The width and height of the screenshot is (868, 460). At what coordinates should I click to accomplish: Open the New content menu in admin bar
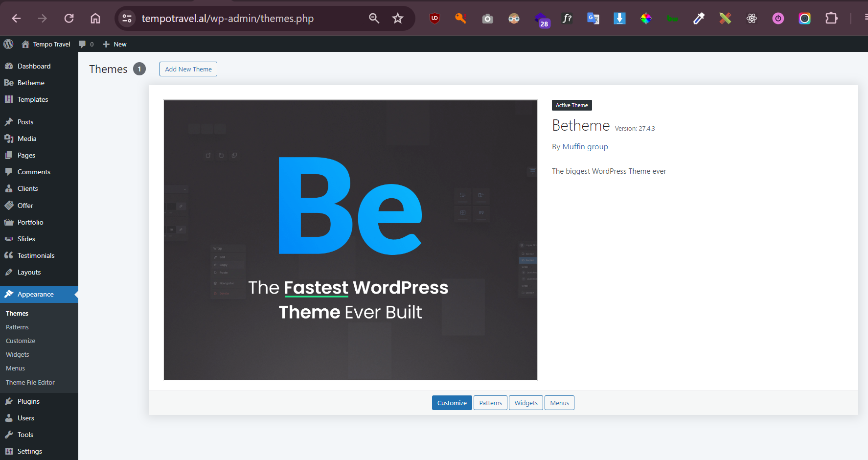[114, 44]
